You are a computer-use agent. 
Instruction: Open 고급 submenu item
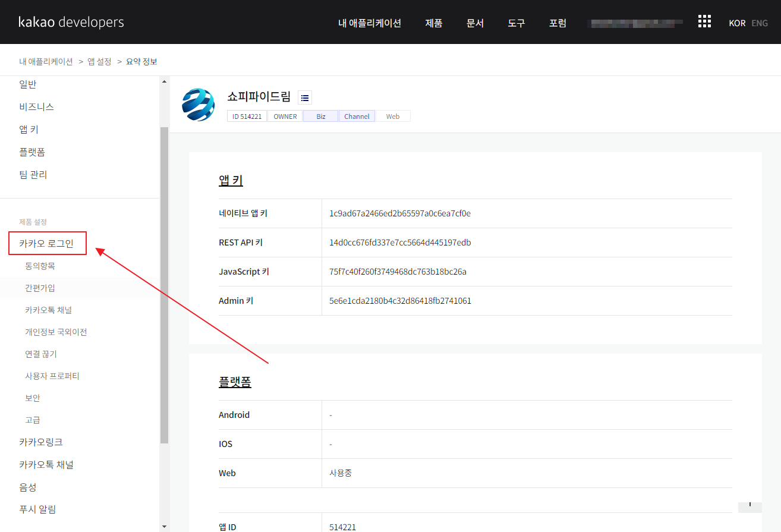click(33, 420)
